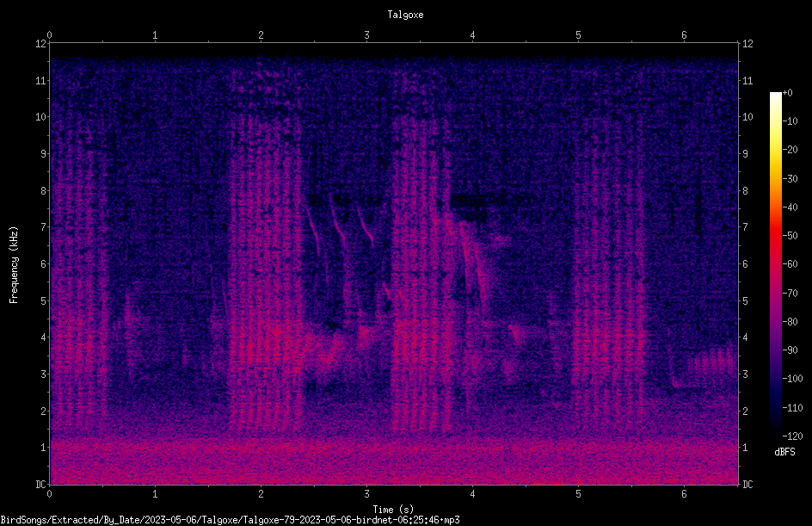Click the -80 label on the color scale
Image resolution: width=812 pixels, height=526 pixels.
[790, 322]
